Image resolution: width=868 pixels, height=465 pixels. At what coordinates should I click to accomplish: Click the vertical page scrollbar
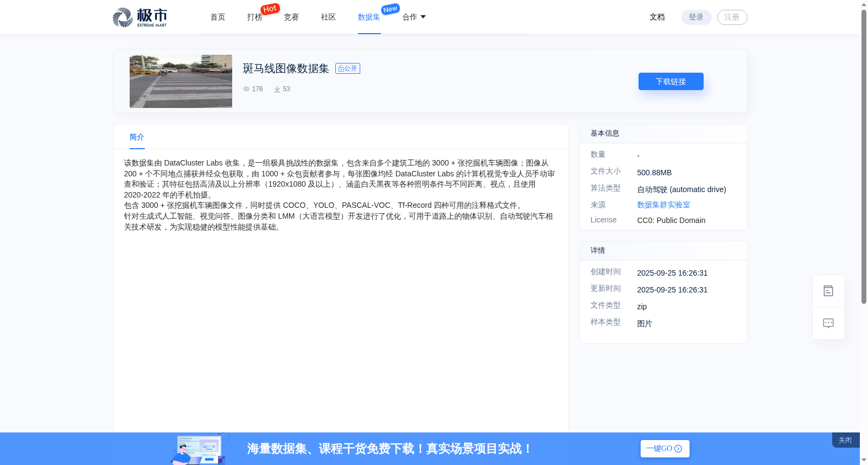[x=864, y=157]
